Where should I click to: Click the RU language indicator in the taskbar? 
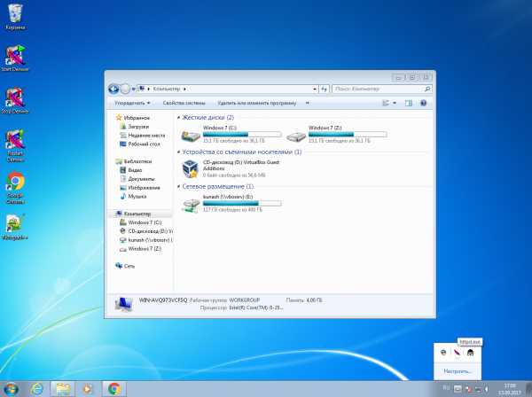click(x=446, y=388)
